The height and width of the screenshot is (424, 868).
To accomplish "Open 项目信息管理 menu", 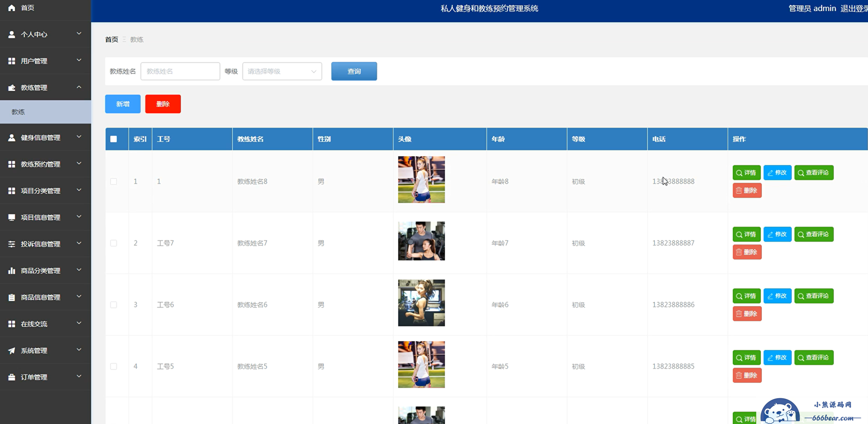I will point(46,217).
